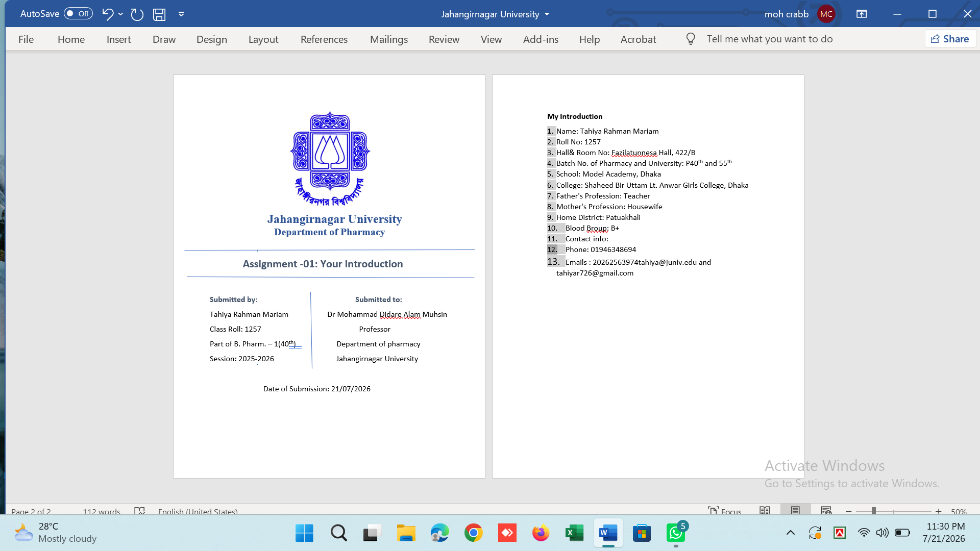Image resolution: width=980 pixels, height=551 pixels.
Task: Click the English (United States) language indicator
Action: click(x=198, y=511)
